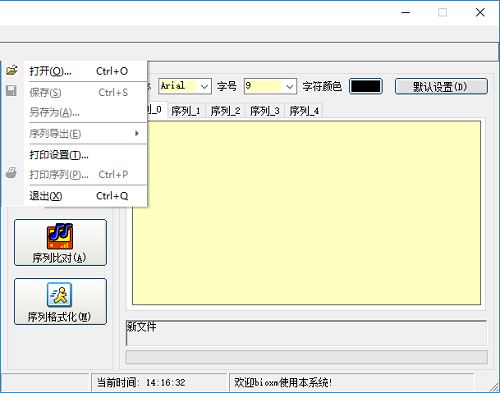This screenshot has height=393, width=500.
Task: Click the window resize grip corner
Action: click(494, 387)
